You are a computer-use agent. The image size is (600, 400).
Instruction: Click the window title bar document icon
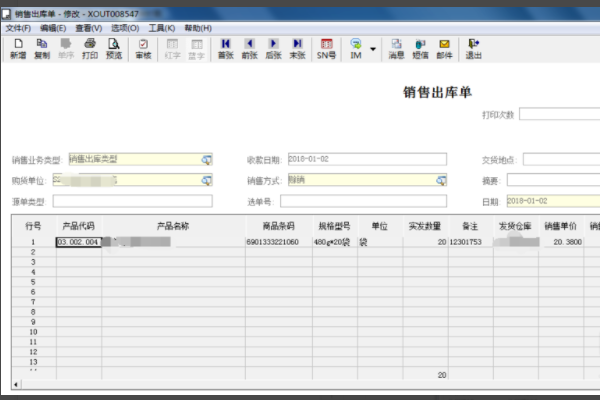pos(7,14)
